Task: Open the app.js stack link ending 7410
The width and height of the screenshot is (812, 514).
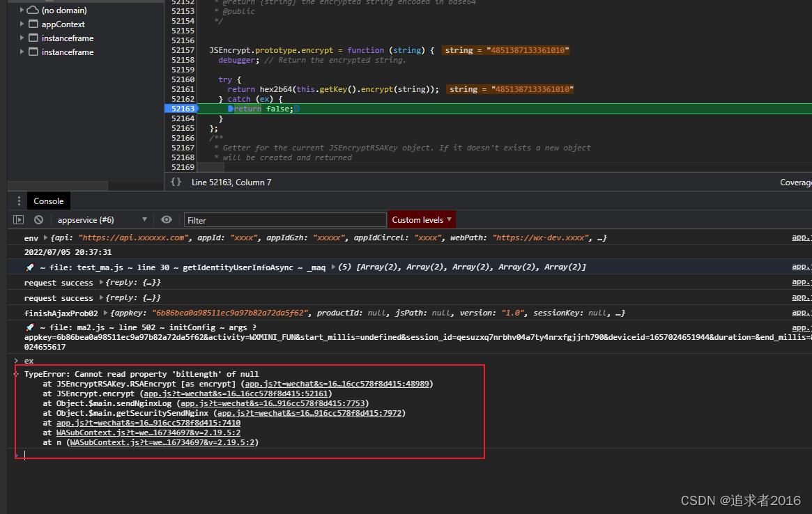Action: pos(148,423)
